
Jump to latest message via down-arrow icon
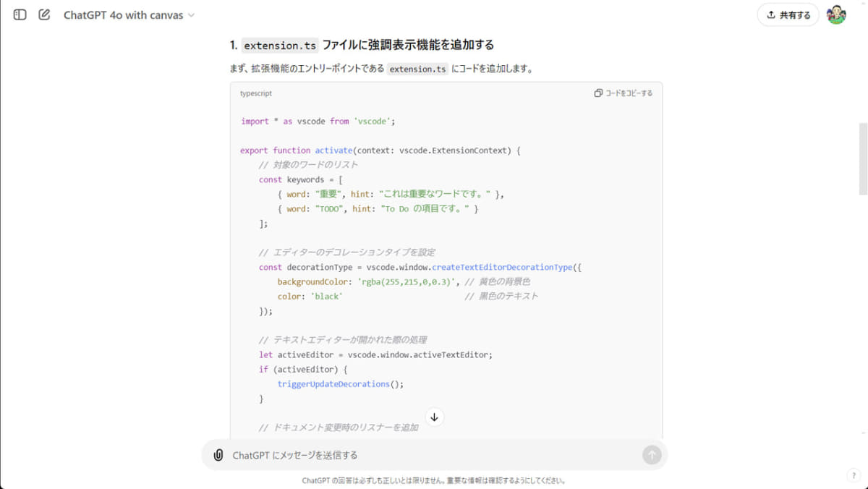click(434, 417)
